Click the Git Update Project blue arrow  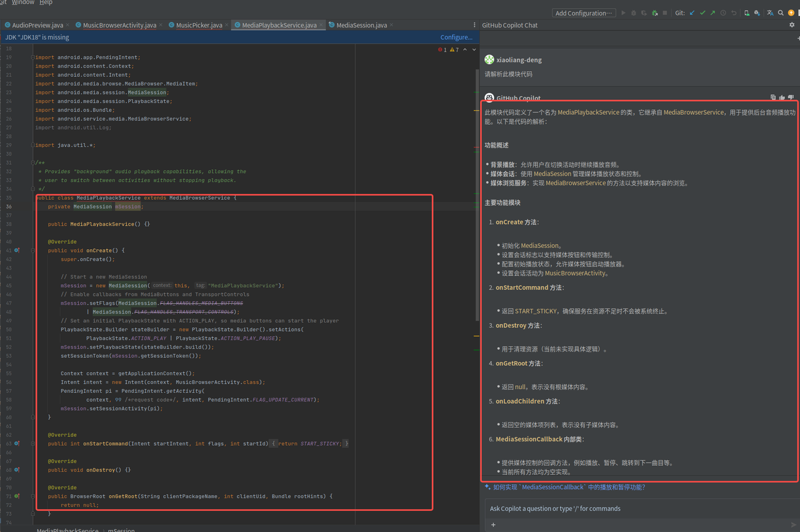692,12
